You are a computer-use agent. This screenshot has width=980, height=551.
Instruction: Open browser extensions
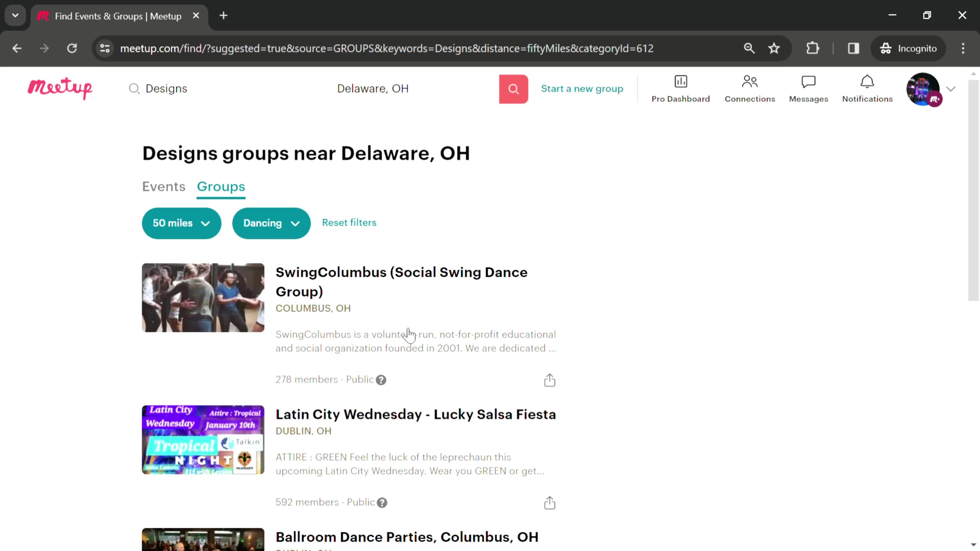813,48
